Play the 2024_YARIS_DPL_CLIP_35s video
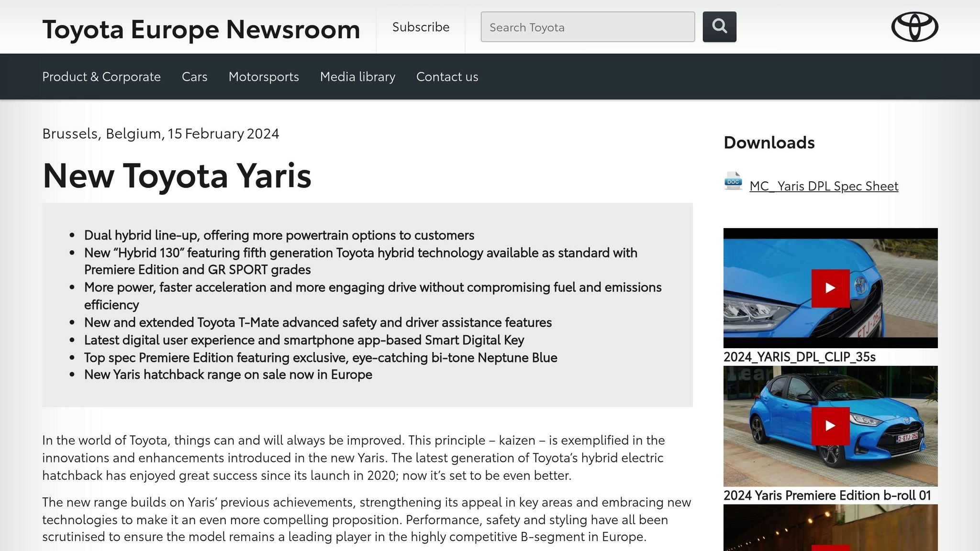This screenshot has width=980, height=551. 830,288
